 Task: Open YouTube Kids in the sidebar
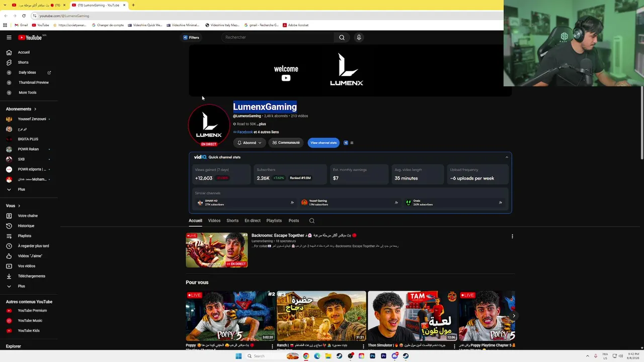pos(29,331)
